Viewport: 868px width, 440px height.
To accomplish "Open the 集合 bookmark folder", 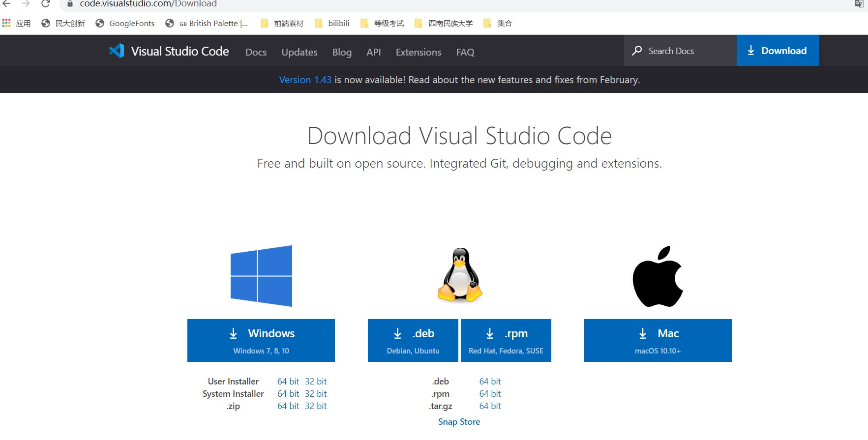I will (498, 23).
